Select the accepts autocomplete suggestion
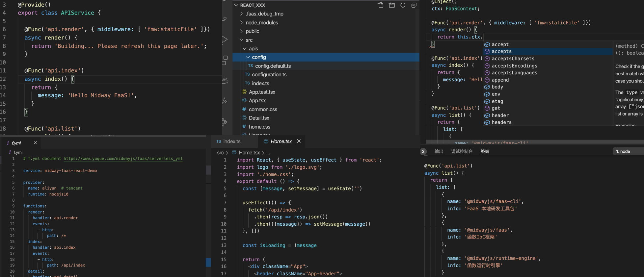The image size is (644, 277). click(548, 51)
